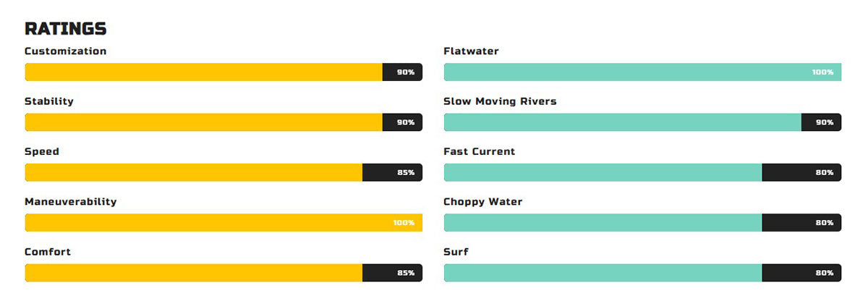The image size is (868, 304).
Task: Click the 90% value on Customization bar
Action: pos(406,72)
